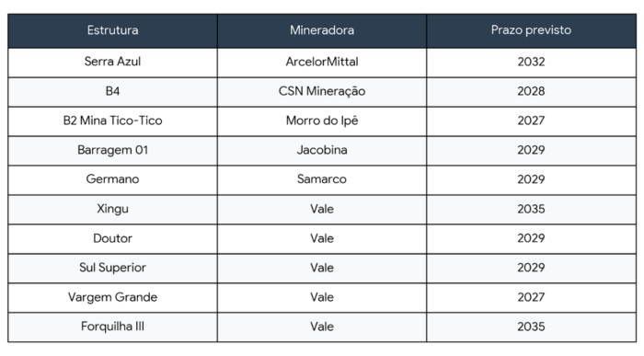Click the Forquilha III cell
644x356 pixels.
click(112, 327)
